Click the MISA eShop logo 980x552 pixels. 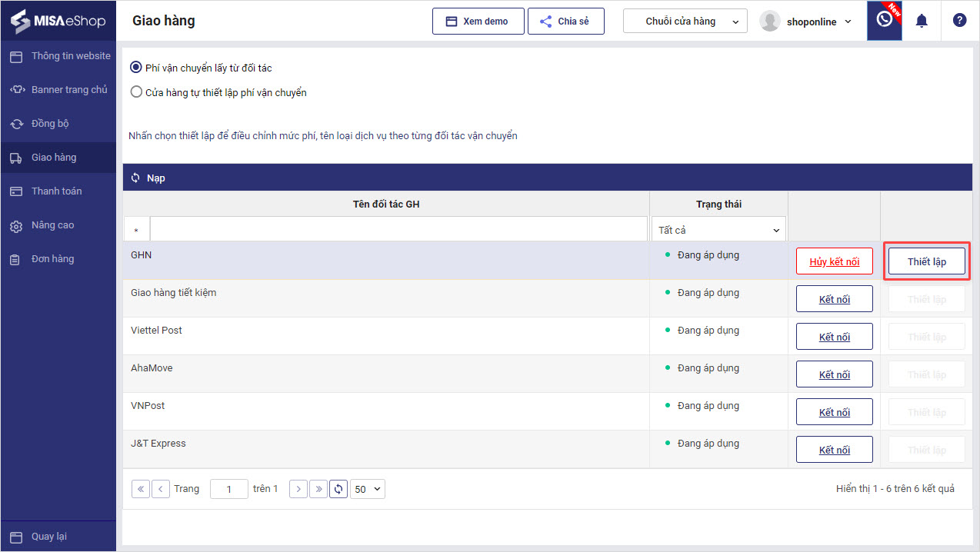[58, 22]
